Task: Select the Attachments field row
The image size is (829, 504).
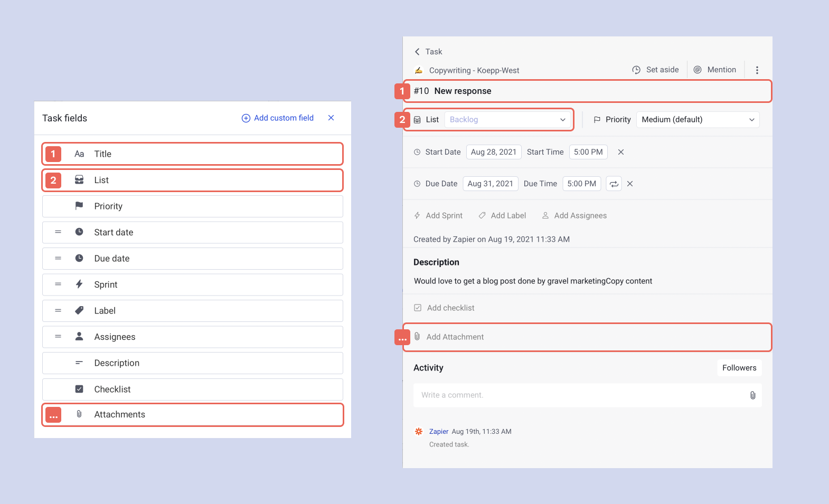Action: (193, 415)
